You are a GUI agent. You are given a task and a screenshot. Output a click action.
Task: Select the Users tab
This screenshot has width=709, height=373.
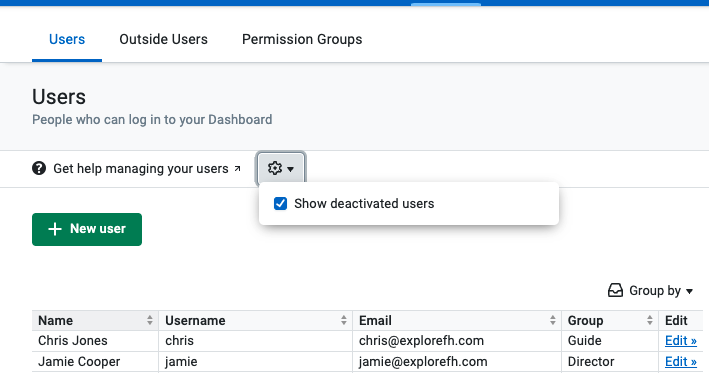pos(67,39)
